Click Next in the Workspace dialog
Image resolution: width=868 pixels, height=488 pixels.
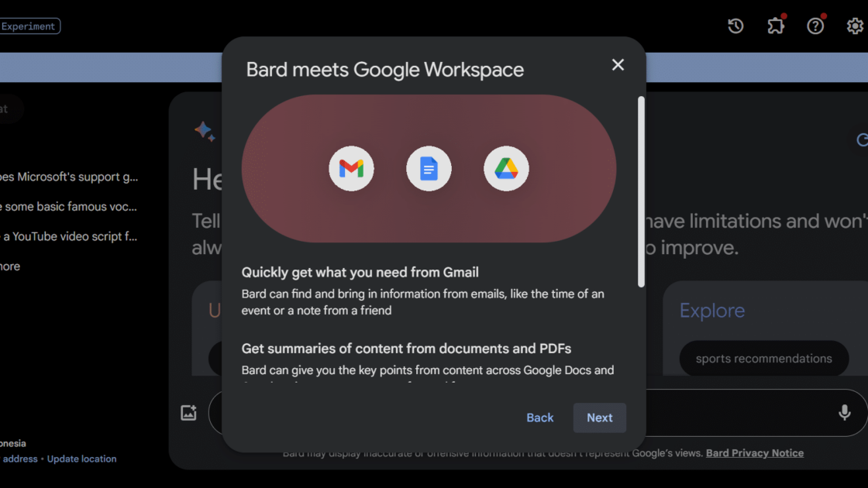tap(600, 418)
